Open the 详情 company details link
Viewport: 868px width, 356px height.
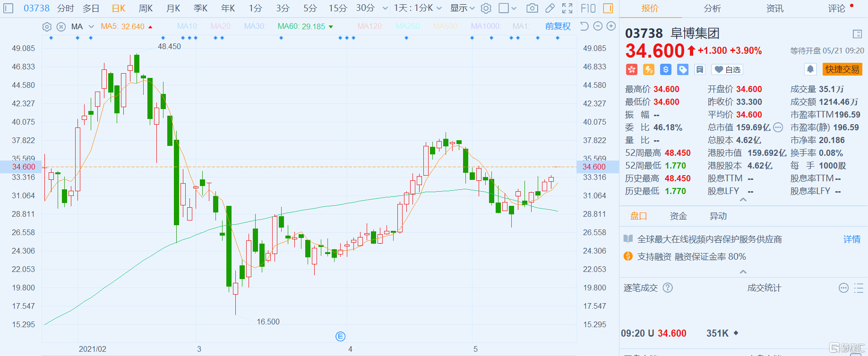(x=852, y=239)
